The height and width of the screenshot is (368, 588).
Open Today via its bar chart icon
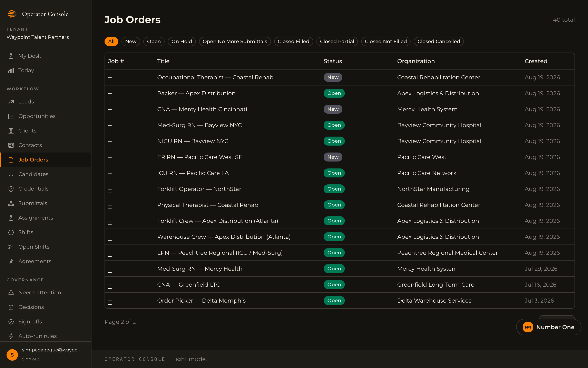click(x=11, y=71)
